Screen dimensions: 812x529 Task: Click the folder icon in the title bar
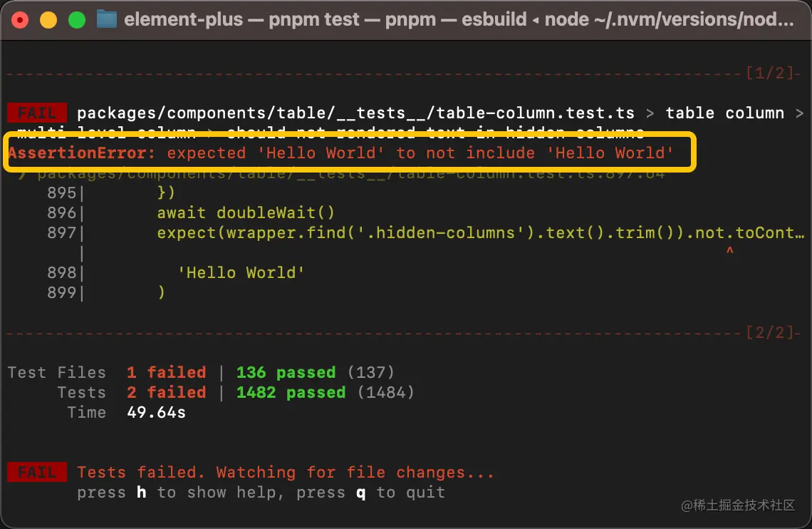click(x=106, y=19)
